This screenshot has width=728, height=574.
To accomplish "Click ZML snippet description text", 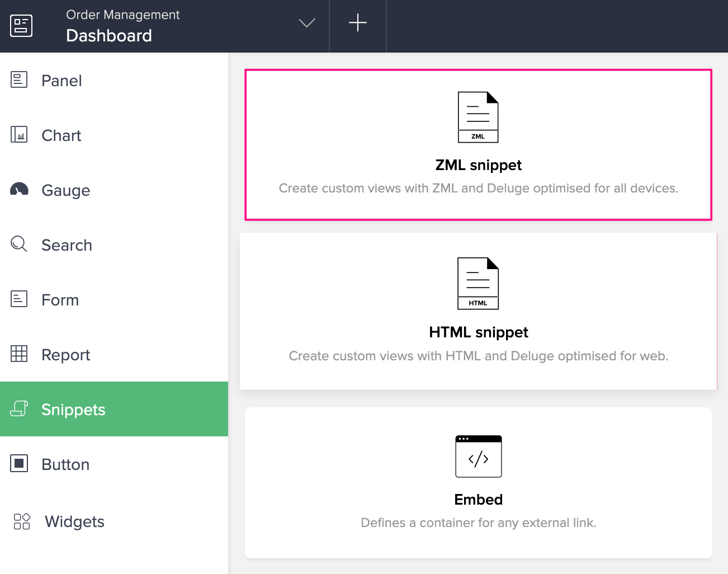I will 479,189.
